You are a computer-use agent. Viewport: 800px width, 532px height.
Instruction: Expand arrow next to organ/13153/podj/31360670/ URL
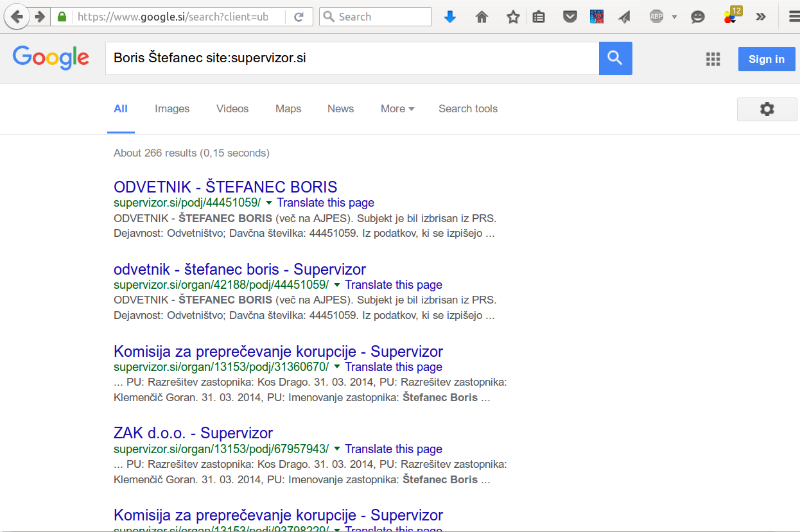click(337, 366)
